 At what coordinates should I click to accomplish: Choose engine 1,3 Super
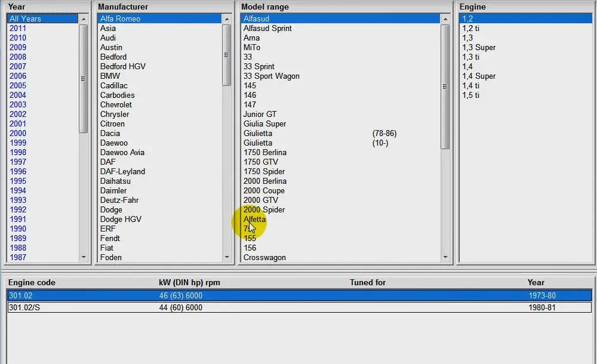[x=479, y=47]
